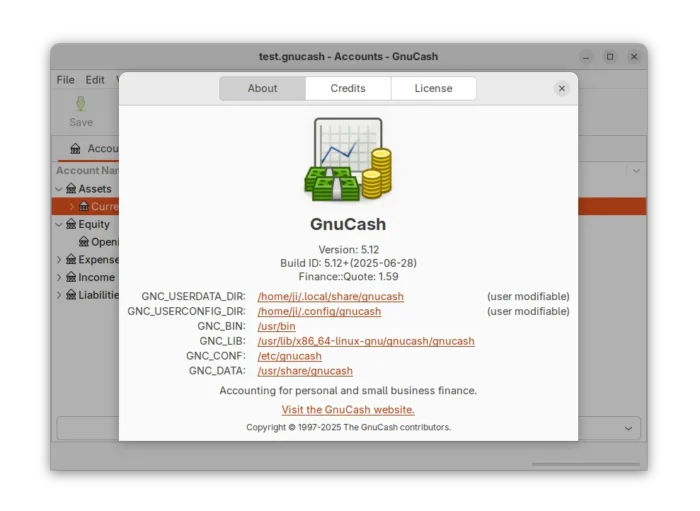Click the Equity account bank icon
700x511 pixels.
click(71, 225)
